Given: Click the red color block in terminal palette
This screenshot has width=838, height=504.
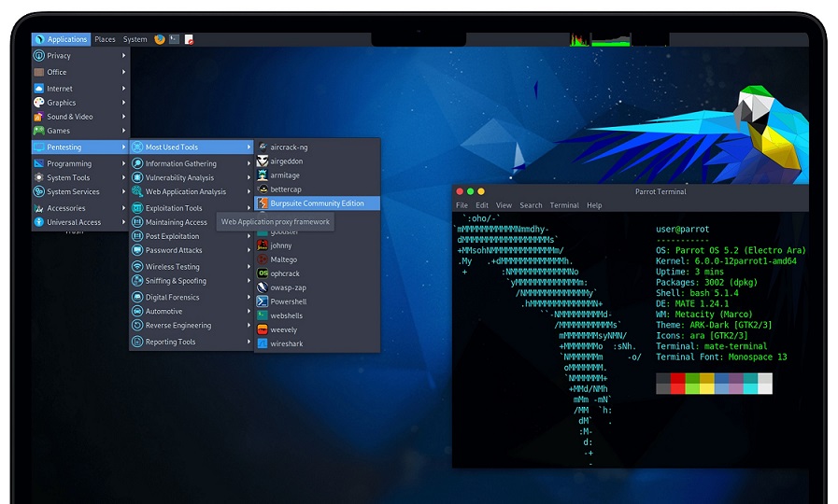Looking at the screenshot, I should tap(678, 383).
